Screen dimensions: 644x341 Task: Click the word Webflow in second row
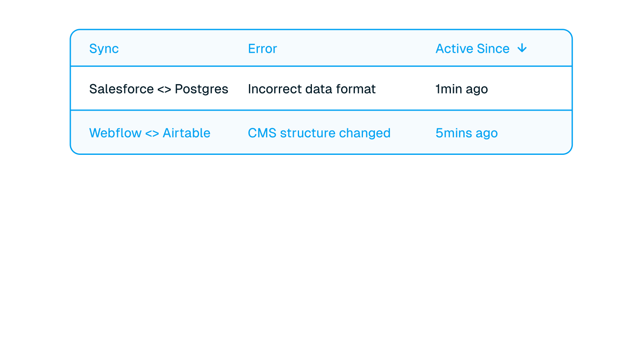tap(115, 133)
